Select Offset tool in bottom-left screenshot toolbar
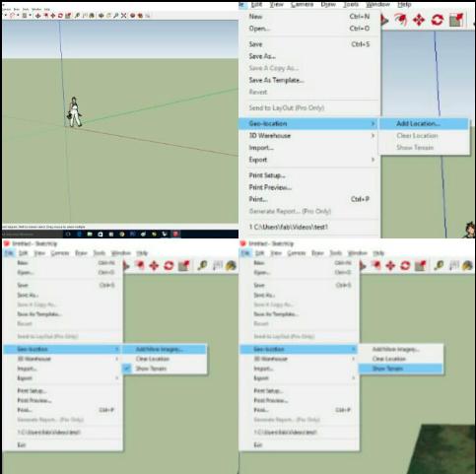The width and height of the screenshot is (476, 474). coord(140,265)
